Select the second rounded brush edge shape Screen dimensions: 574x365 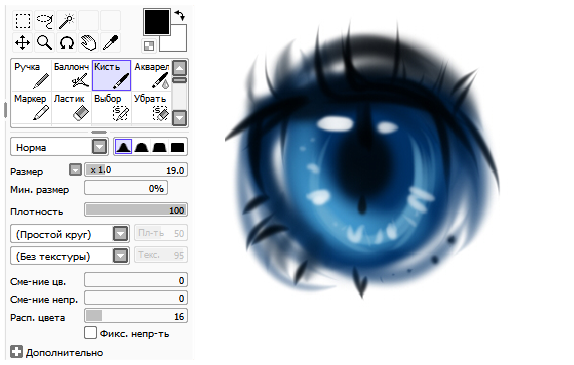coord(141,147)
